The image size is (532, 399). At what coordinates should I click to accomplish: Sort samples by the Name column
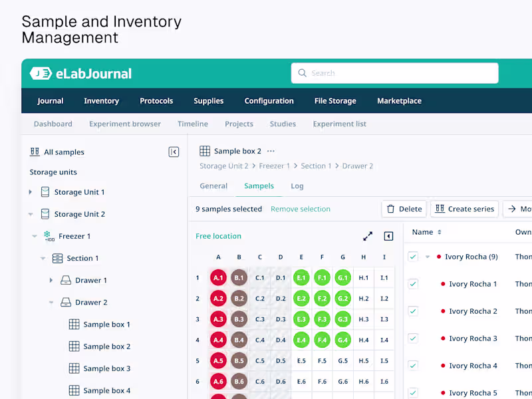tap(425, 232)
